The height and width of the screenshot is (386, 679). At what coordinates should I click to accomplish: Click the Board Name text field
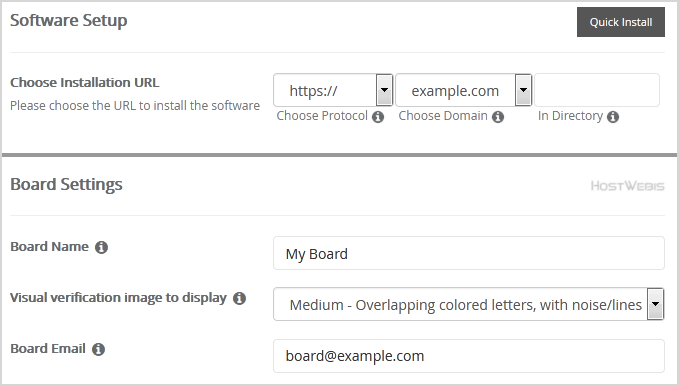pyautogui.click(x=469, y=253)
